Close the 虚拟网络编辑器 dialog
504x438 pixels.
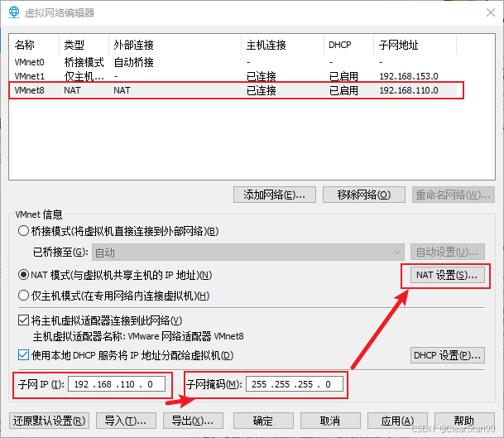click(491, 12)
